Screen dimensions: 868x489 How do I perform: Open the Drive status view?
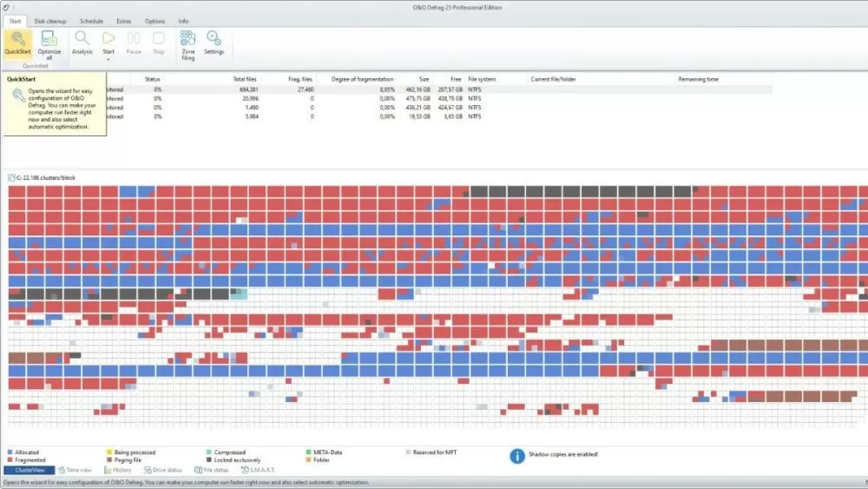167,470
